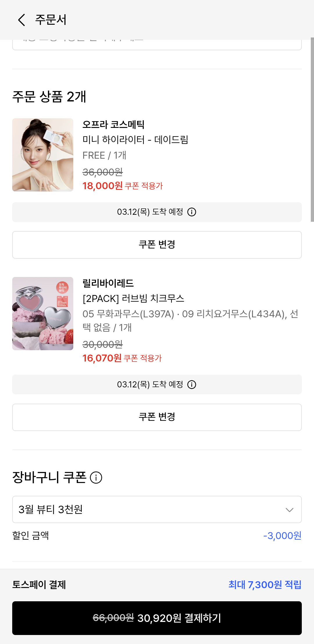
Task: Open the Lilybyred cheek mousse thumbnail
Action: point(43,313)
